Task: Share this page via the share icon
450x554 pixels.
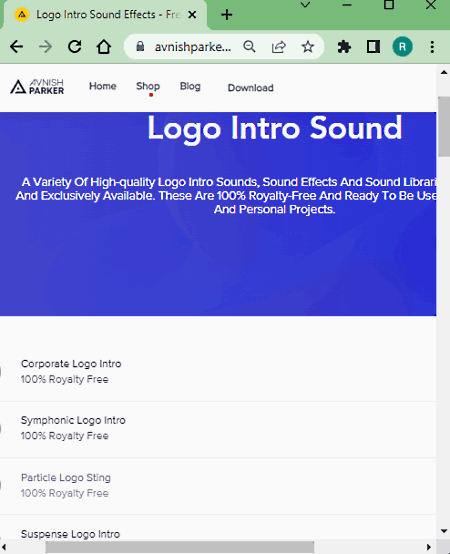Action: [x=279, y=47]
